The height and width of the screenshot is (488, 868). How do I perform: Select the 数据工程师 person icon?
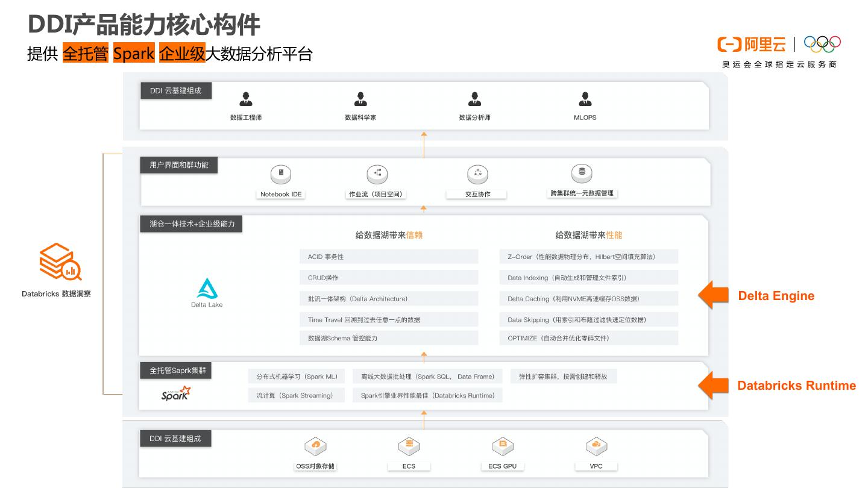[x=245, y=99]
